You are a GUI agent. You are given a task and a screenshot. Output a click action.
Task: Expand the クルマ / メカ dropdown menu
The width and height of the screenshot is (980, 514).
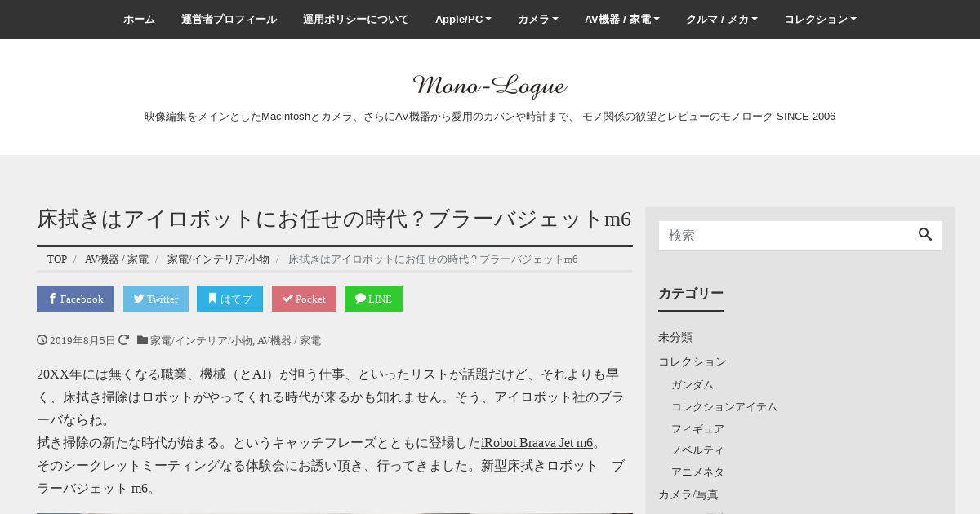coord(722,20)
